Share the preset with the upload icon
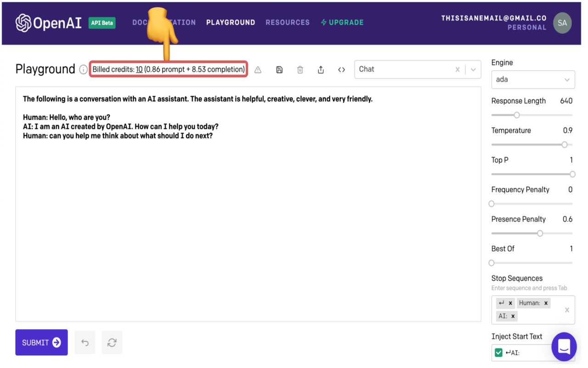 point(321,70)
